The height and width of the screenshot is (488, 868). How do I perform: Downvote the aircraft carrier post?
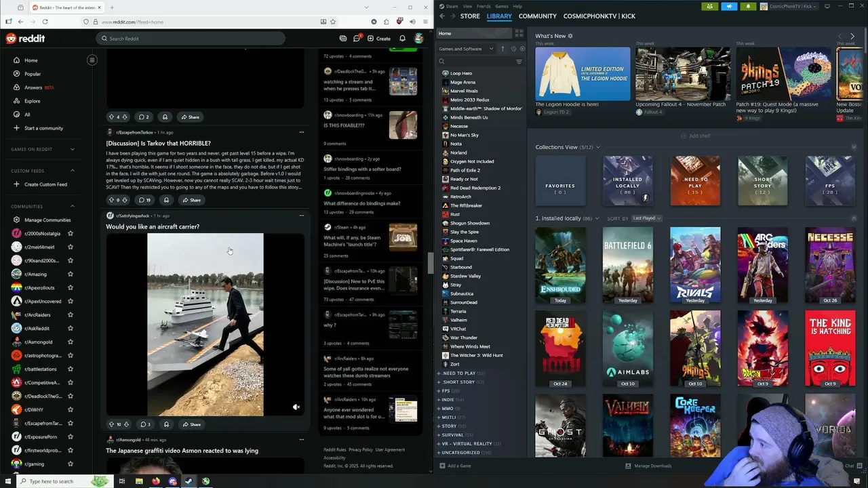pos(125,424)
